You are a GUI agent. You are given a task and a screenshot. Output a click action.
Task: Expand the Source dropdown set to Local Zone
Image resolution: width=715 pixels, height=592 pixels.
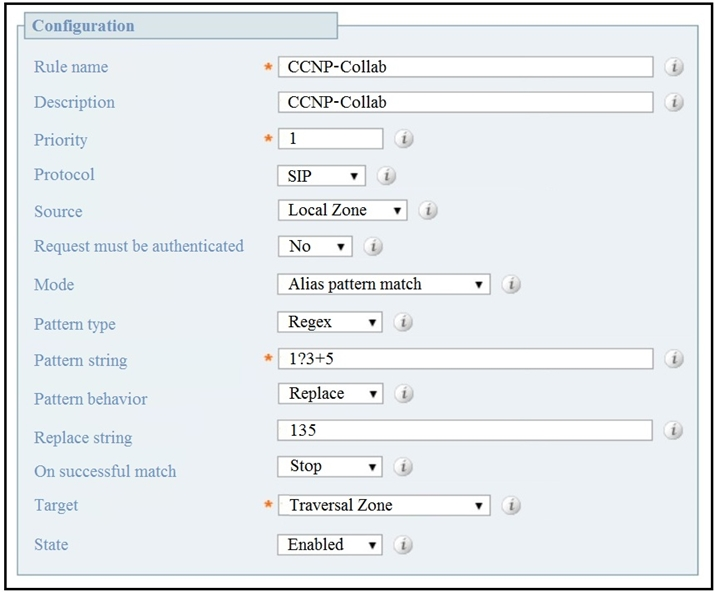pos(342,211)
